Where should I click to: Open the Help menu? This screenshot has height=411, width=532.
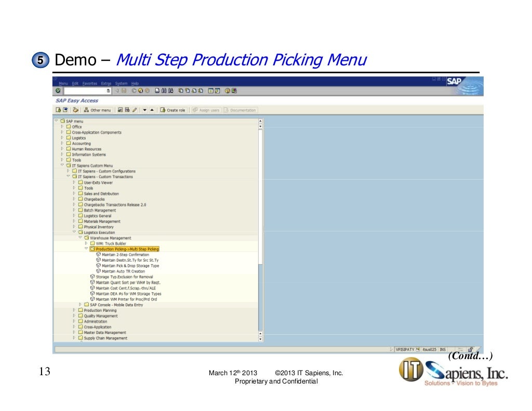coord(135,84)
